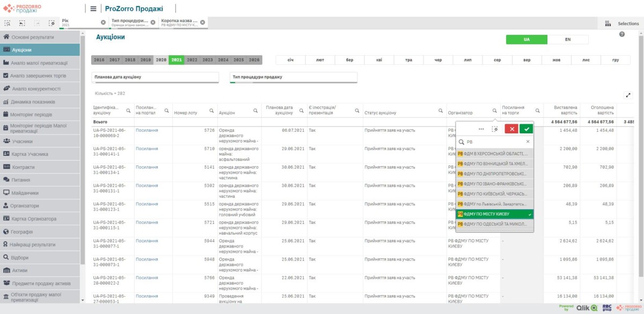Click the smart search selections icon
644x314 pixels.
tap(8, 23)
